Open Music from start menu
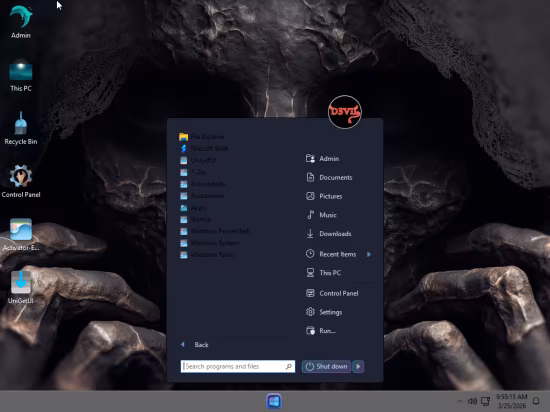This screenshot has width=550, height=412. click(x=321, y=215)
